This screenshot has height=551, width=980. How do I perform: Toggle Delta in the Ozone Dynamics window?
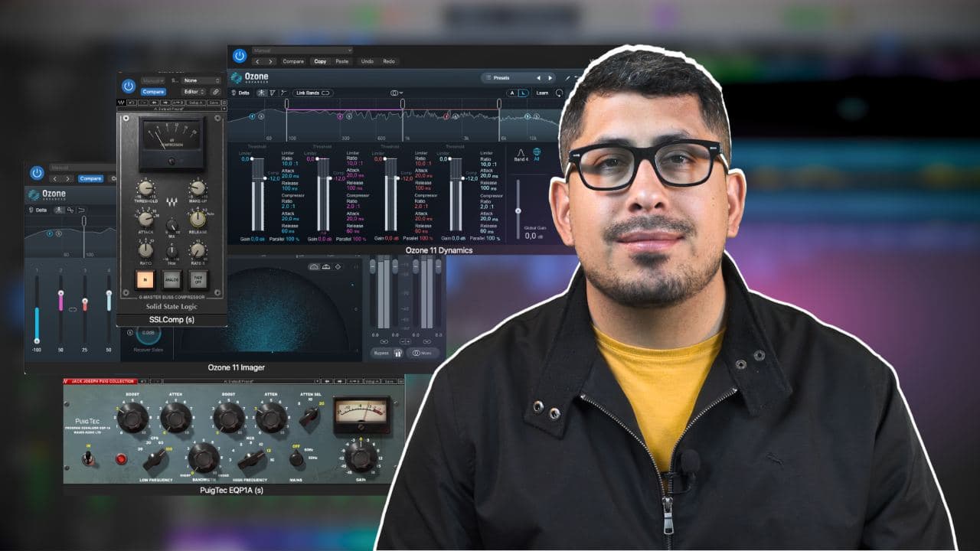click(240, 93)
